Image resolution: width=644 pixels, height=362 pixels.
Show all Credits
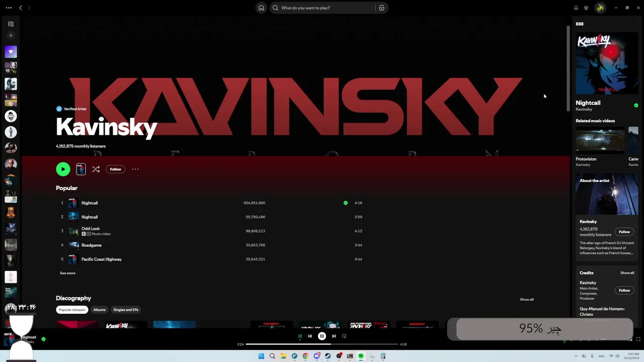[x=627, y=273]
